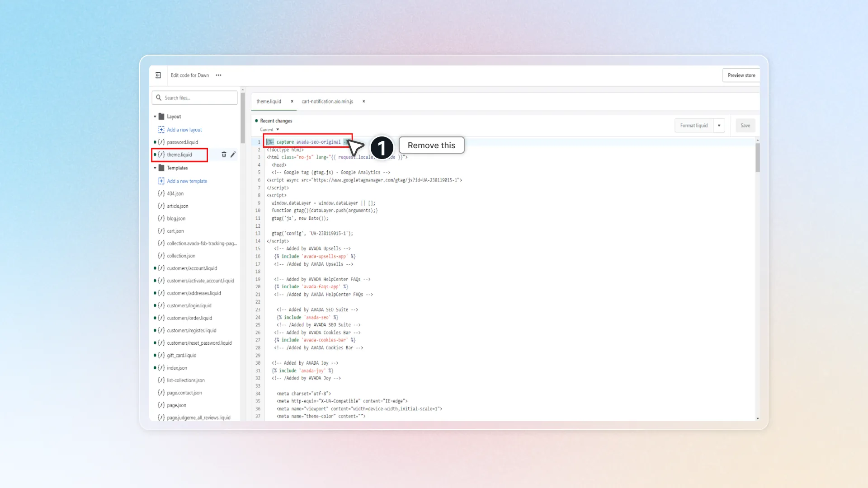Click the Save button
This screenshot has height=488, width=868.
coord(745,126)
